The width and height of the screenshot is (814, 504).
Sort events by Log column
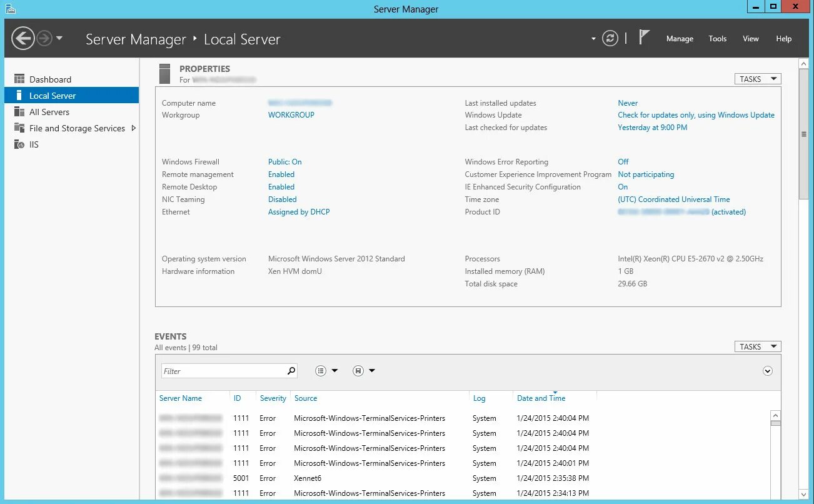(479, 398)
